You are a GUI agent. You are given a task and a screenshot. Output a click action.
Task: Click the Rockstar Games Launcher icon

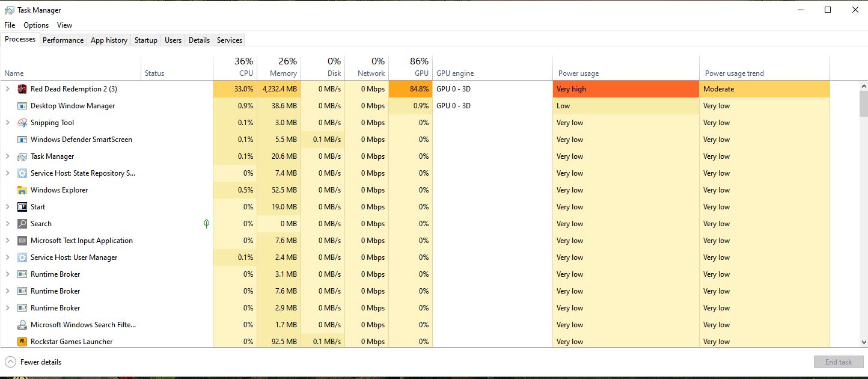[x=22, y=342]
